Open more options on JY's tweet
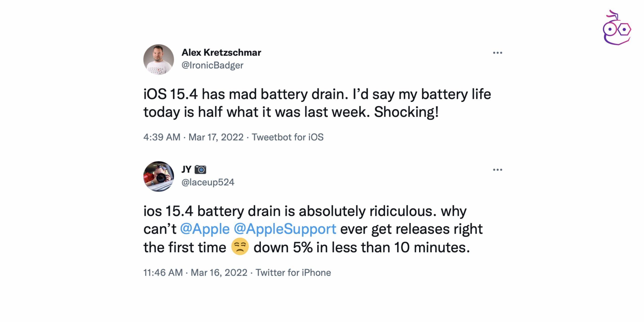The width and height of the screenshot is (644, 322). tap(497, 170)
